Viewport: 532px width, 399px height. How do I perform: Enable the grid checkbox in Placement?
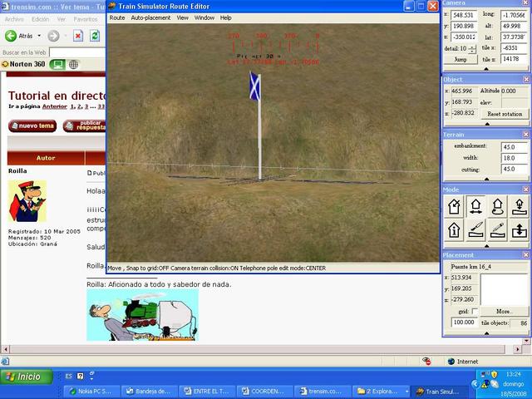coord(475,311)
